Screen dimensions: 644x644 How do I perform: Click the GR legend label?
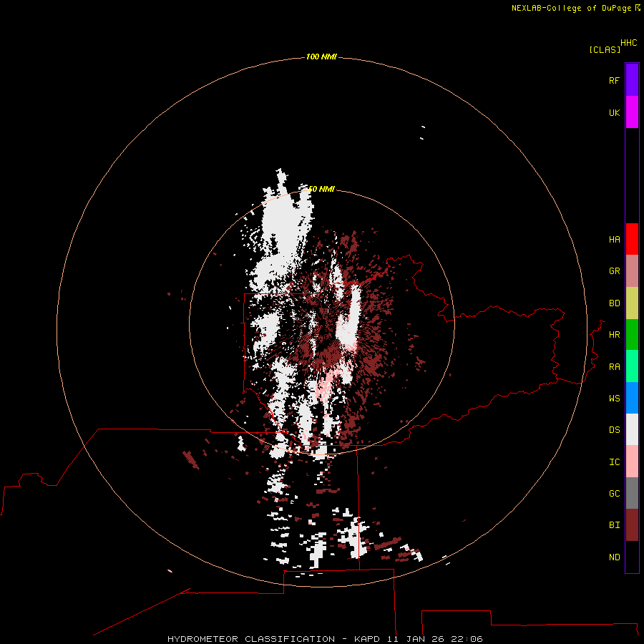[x=614, y=271]
